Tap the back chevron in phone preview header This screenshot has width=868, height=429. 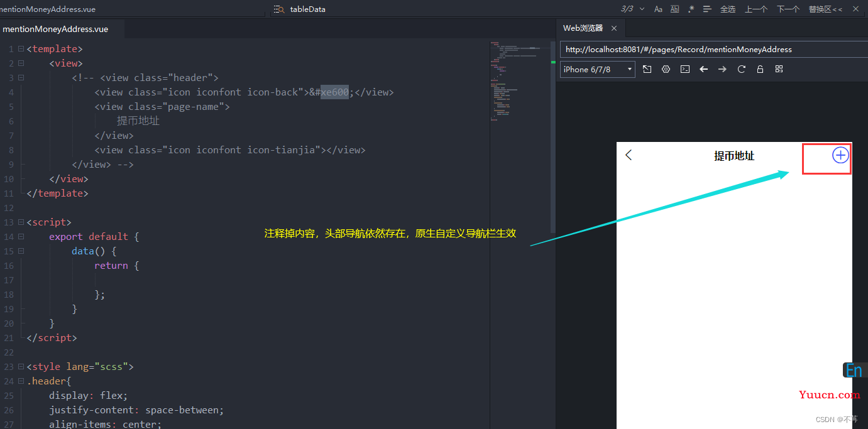point(629,155)
